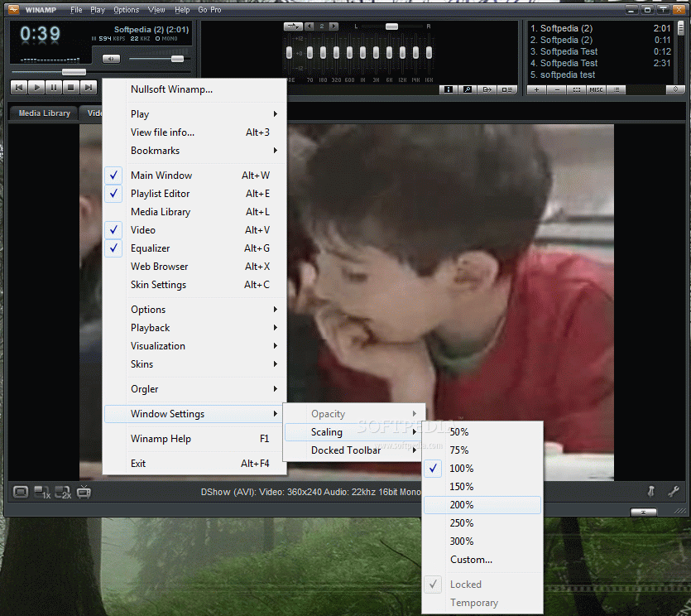Screen dimensions: 691x616
Task: Open the file info 'i' icon
Action: pyautogui.click(x=449, y=89)
